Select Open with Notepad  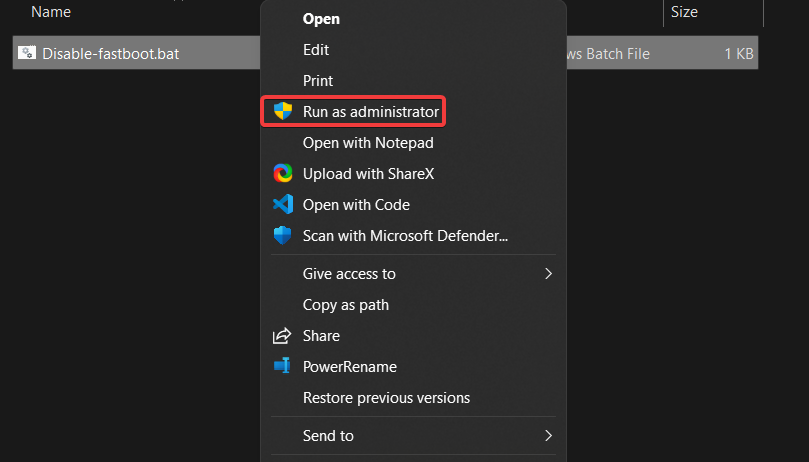coord(367,143)
